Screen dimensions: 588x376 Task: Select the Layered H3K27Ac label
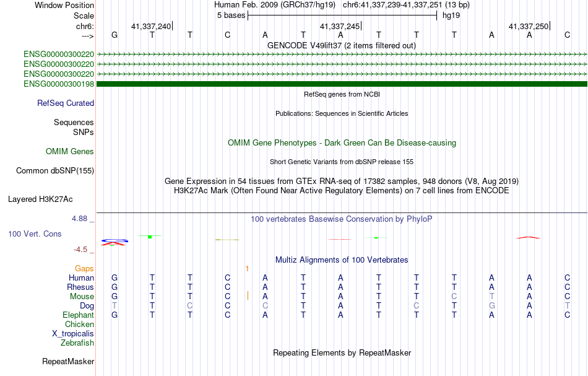(40, 199)
